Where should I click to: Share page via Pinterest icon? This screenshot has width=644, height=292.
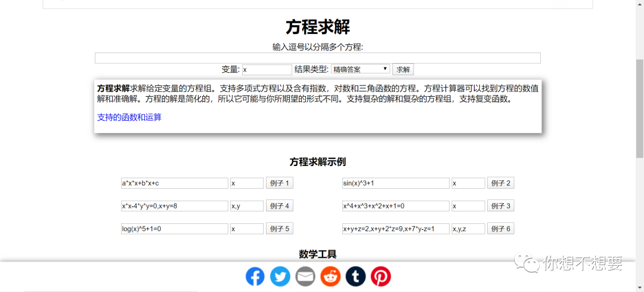coord(380,276)
